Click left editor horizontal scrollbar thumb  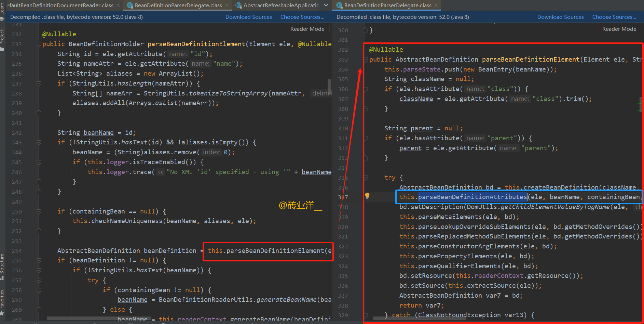99,319
